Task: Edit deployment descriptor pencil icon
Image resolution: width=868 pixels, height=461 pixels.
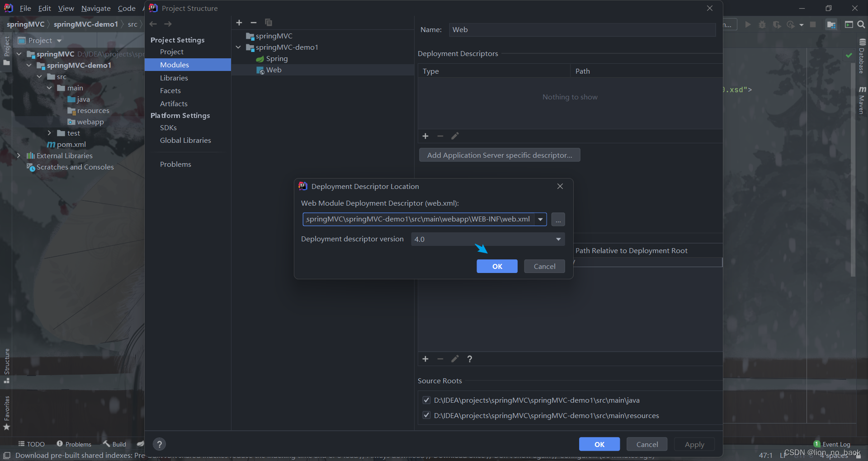Action: coord(455,136)
